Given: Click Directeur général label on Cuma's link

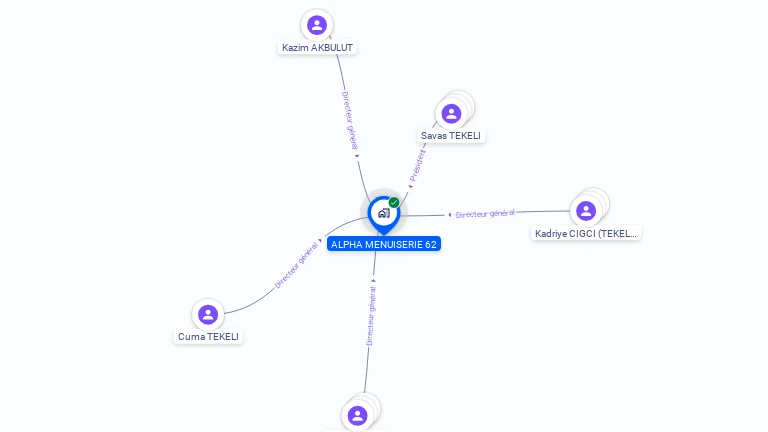Looking at the screenshot, I should pos(296,265).
